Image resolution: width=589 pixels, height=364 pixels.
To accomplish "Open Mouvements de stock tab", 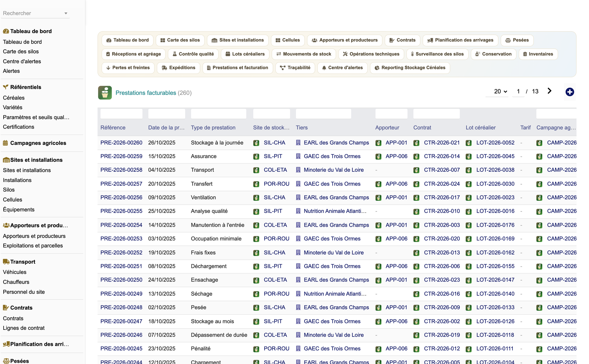I will point(304,54).
